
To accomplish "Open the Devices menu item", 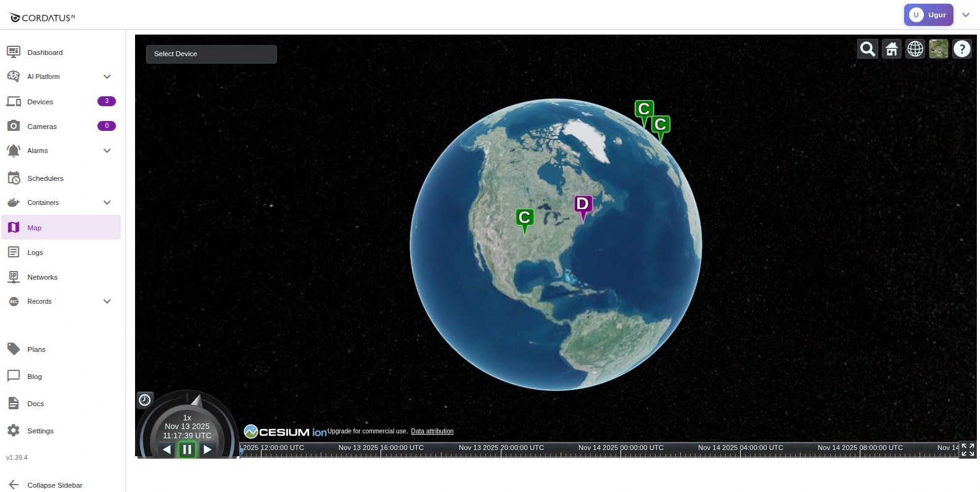I will (41, 102).
